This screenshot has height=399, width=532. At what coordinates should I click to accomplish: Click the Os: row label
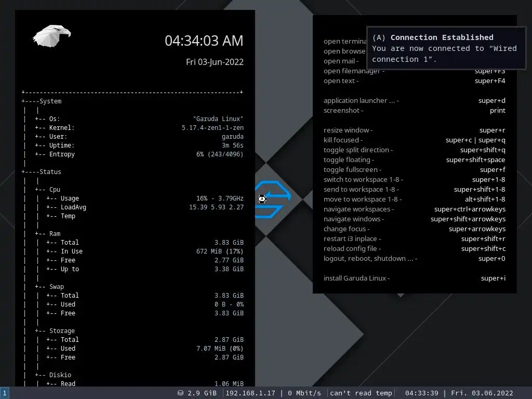pyautogui.click(x=54, y=119)
